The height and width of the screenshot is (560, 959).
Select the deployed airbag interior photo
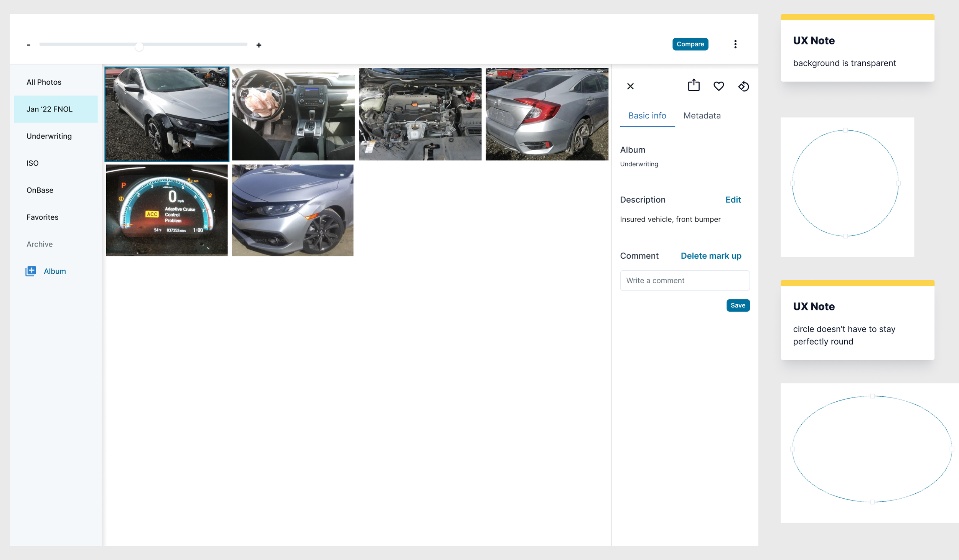tap(293, 114)
